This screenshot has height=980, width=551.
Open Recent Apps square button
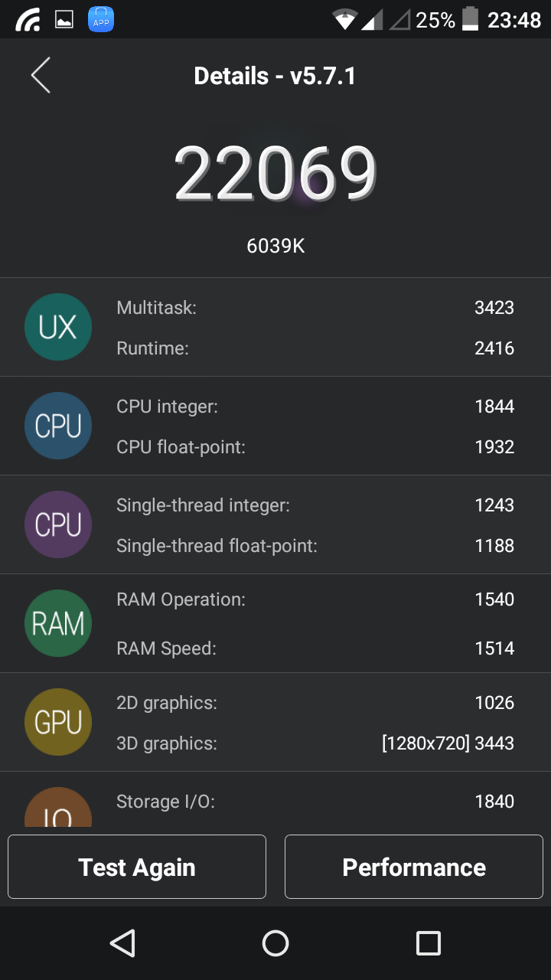point(428,943)
